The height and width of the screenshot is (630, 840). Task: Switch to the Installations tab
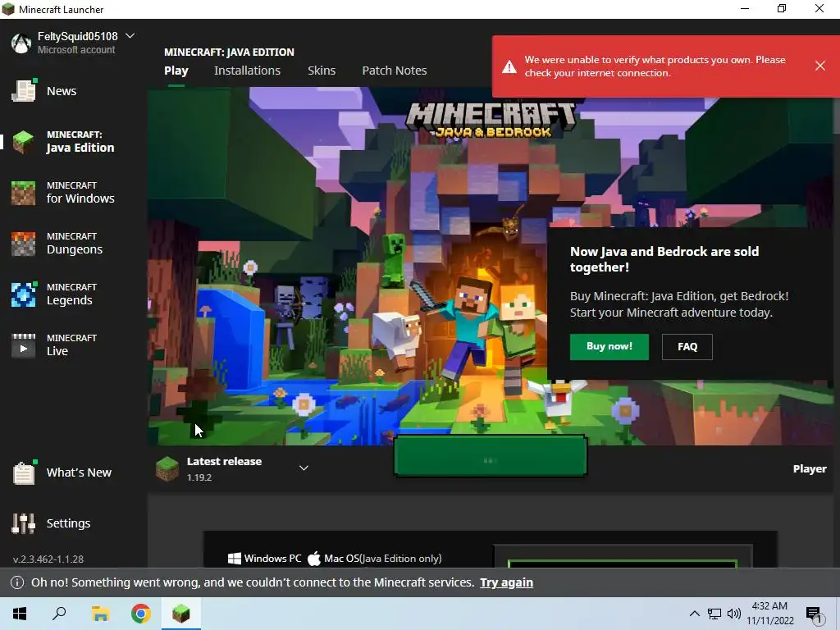tap(247, 71)
